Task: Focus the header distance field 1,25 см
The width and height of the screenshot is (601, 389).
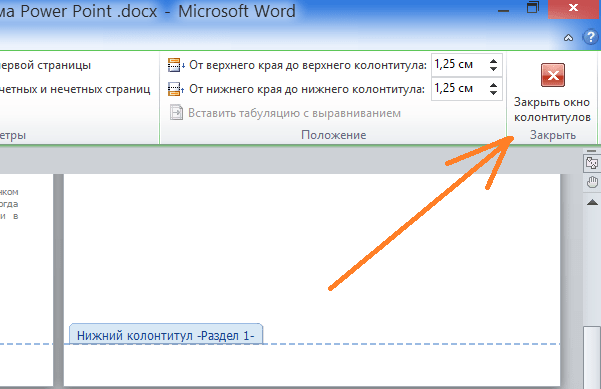Action: (459, 64)
